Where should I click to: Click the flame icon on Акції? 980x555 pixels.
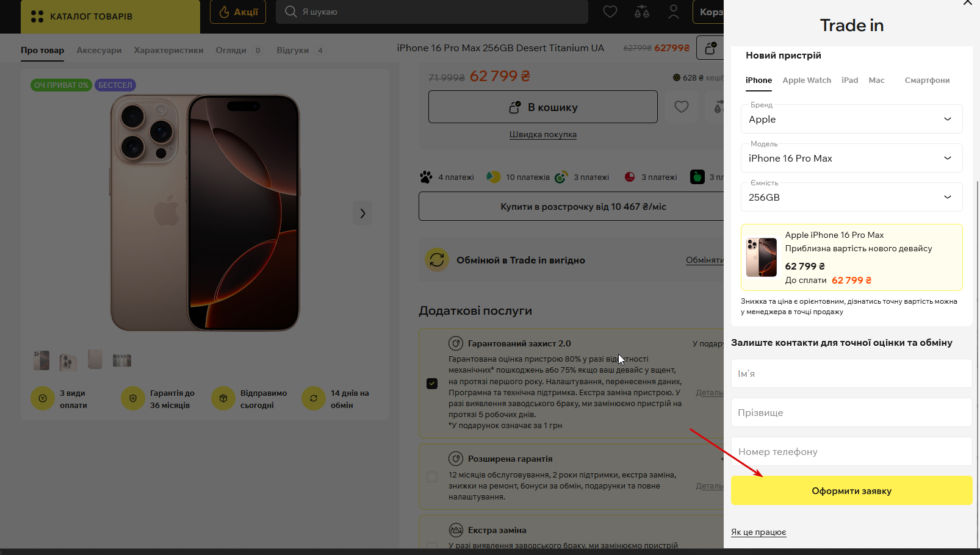(x=225, y=12)
